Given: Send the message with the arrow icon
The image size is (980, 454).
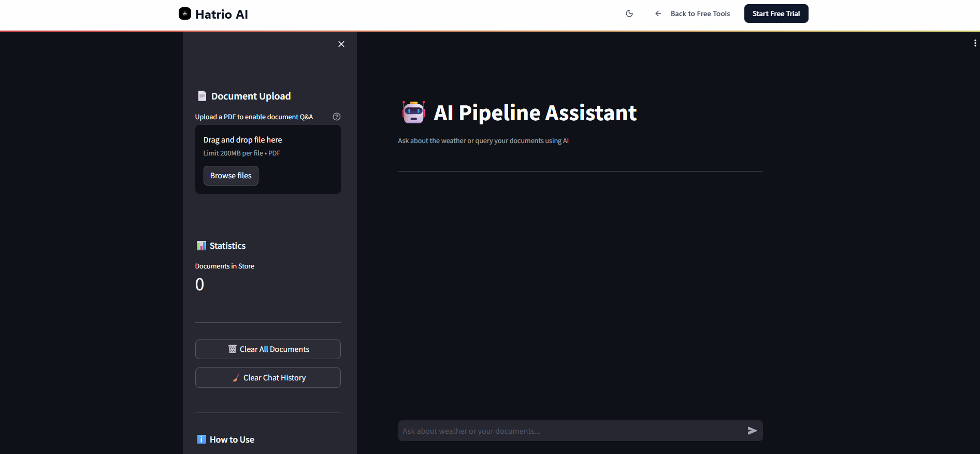Looking at the screenshot, I should 752,431.
